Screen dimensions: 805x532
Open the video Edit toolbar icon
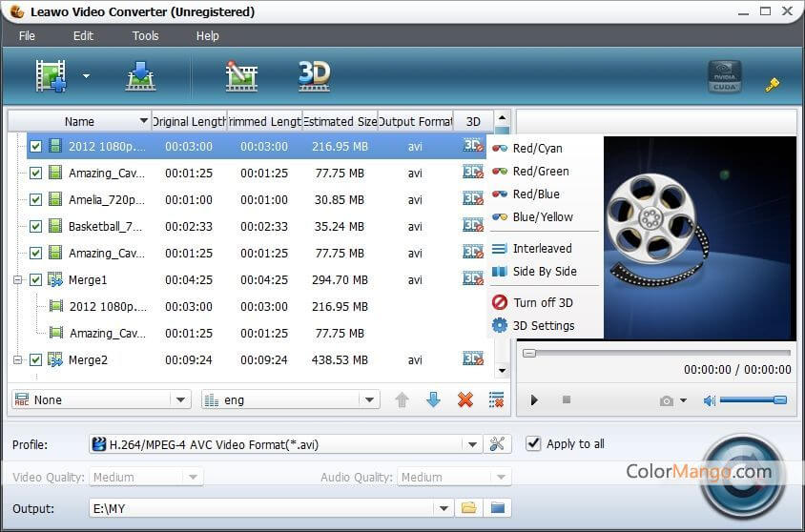(241, 76)
